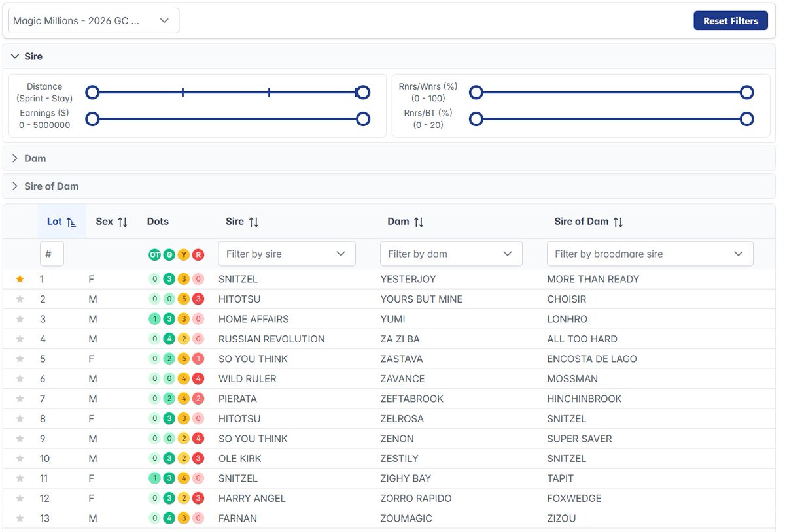Click red dot count for lot 7
This screenshot has width=785, height=532.
[198, 399]
